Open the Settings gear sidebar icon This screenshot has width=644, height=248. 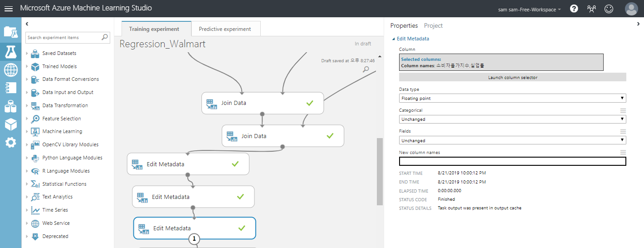click(x=10, y=142)
